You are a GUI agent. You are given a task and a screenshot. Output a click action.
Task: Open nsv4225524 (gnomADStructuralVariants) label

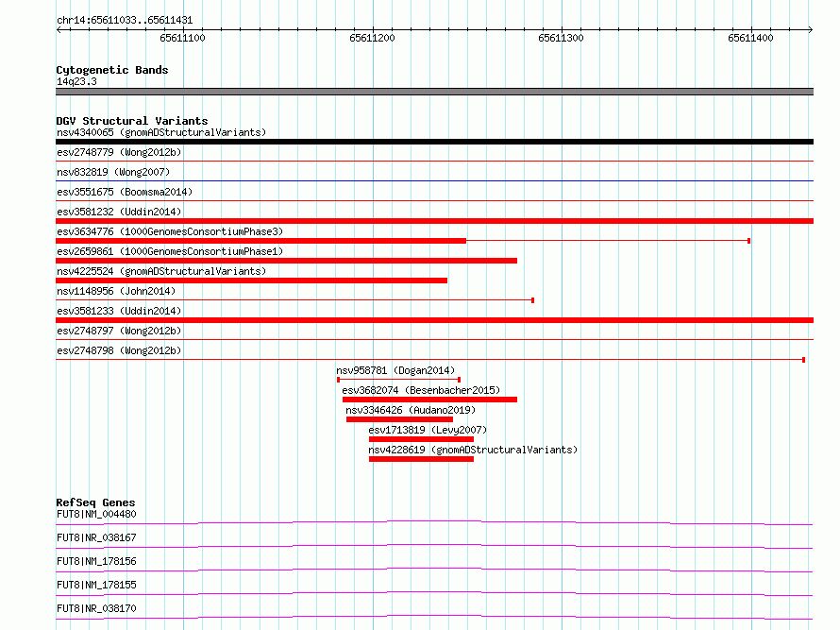[161, 271]
